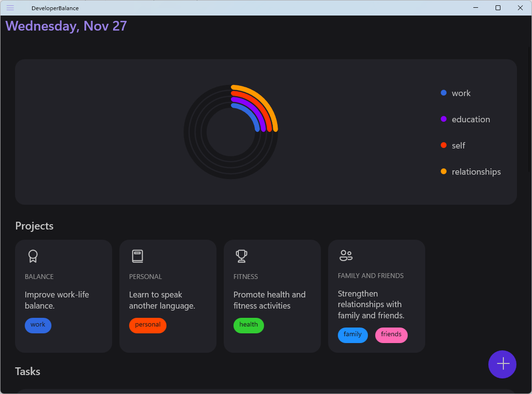Click the book icon on the Personal card
Screen dimensions: 532x394
pyautogui.click(x=137, y=256)
